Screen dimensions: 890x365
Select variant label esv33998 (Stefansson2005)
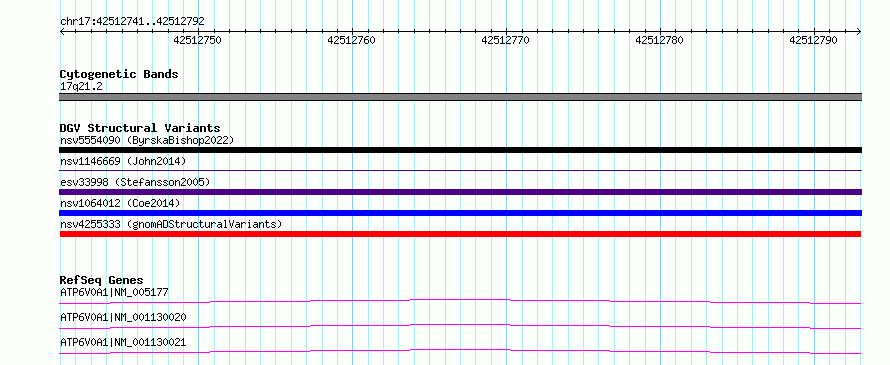135,182
